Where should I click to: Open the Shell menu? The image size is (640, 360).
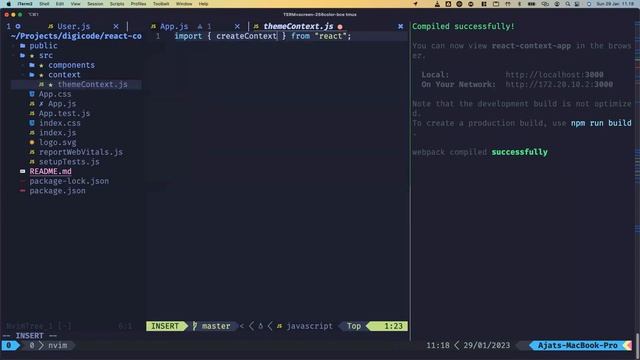point(44,4)
